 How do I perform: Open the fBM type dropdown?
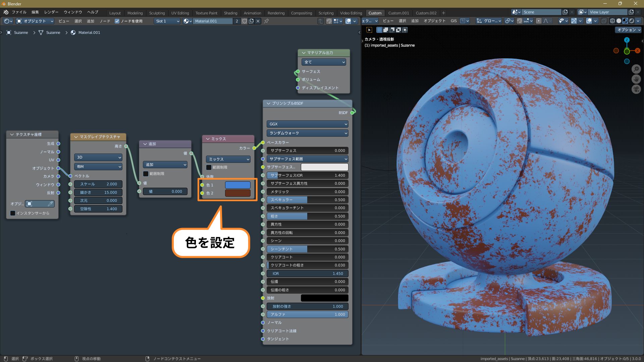(x=98, y=167)
